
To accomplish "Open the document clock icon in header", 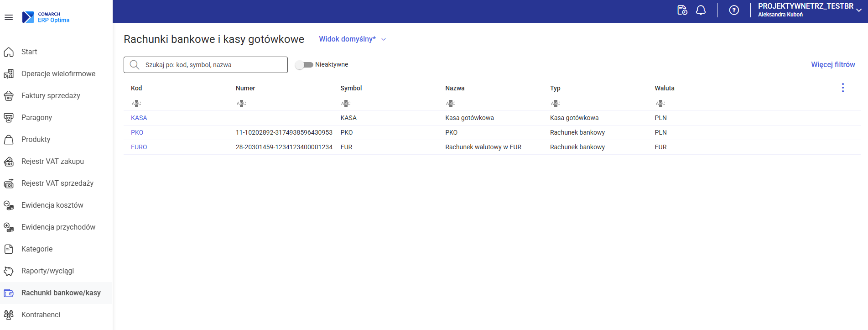I will (x=682, y=10).
